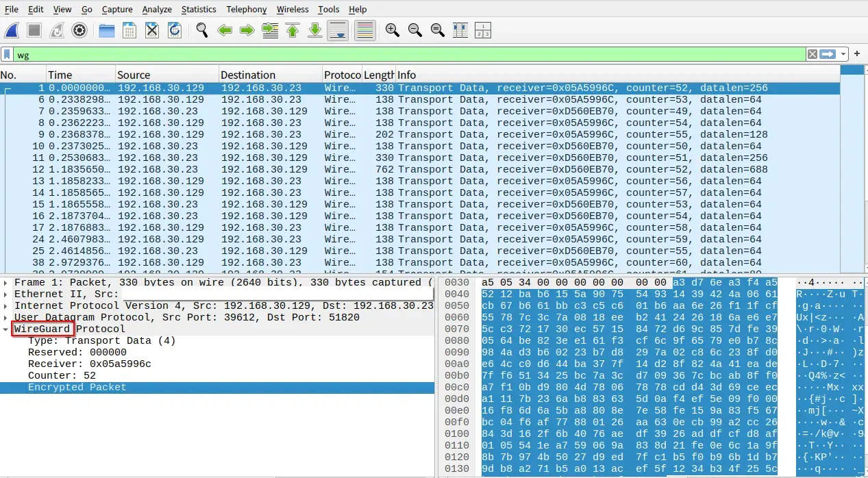The width and height of the screenshot is (868, 478).
Task: Reset text zoom to normal size
Action: [x=438, y=30]
